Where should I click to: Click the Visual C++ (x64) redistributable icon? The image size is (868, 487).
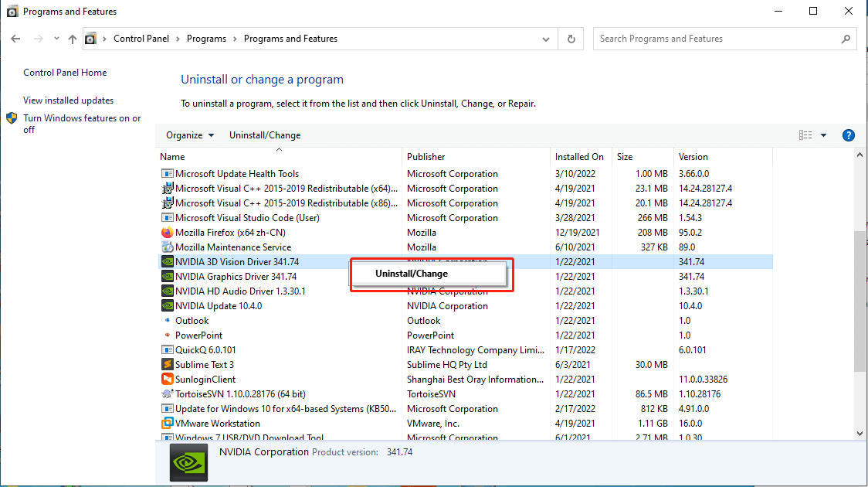pos(167,189)
